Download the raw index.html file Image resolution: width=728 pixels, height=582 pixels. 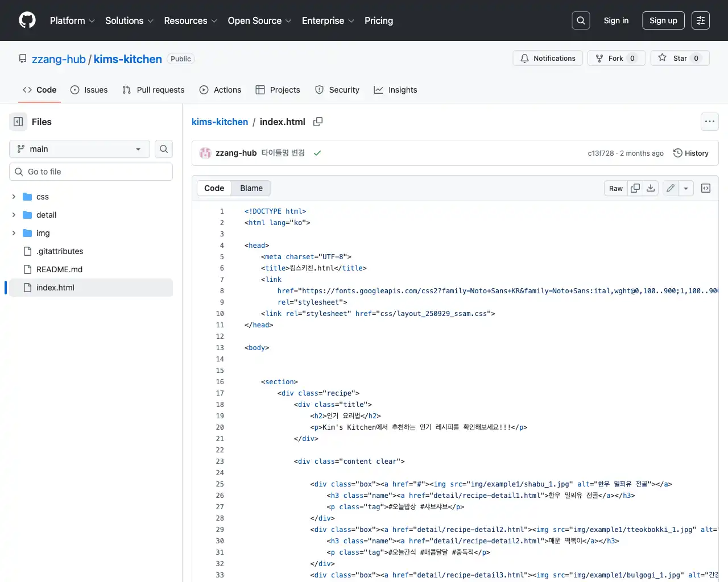pyautogui.click(x=651, y=188)
